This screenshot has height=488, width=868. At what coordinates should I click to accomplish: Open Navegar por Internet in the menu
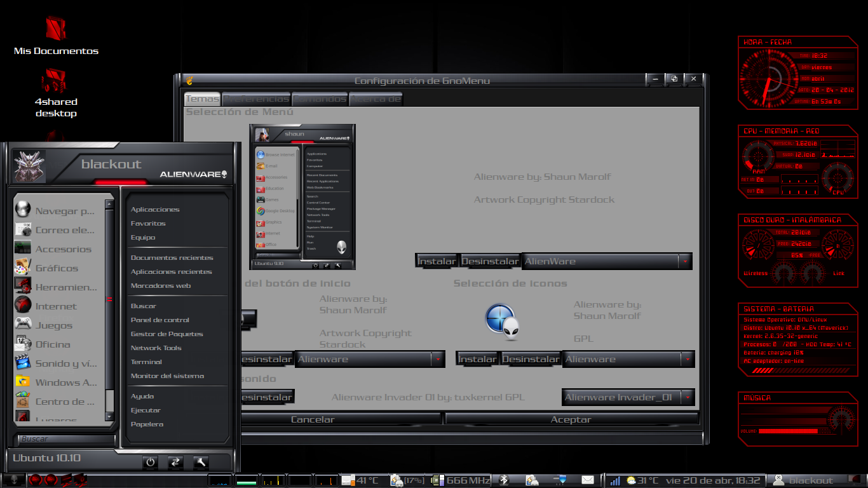pos(55,211)
